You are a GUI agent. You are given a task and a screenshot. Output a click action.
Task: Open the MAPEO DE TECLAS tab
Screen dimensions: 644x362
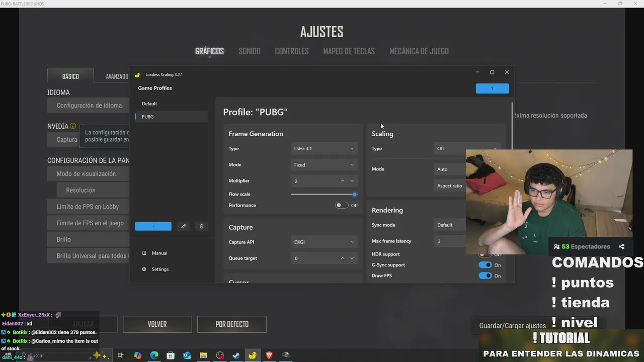pyautogui.click(x=349, y=51)
